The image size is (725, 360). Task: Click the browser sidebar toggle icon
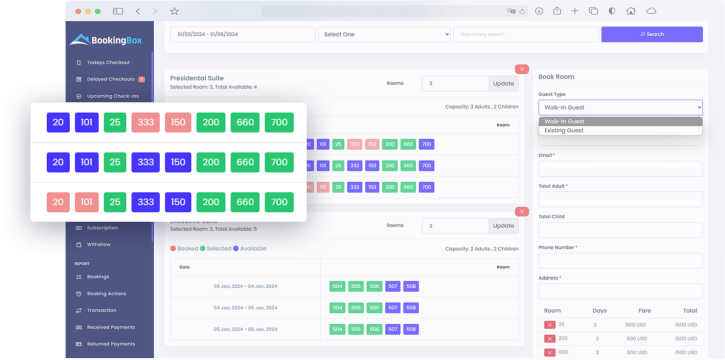pos(118,11)
